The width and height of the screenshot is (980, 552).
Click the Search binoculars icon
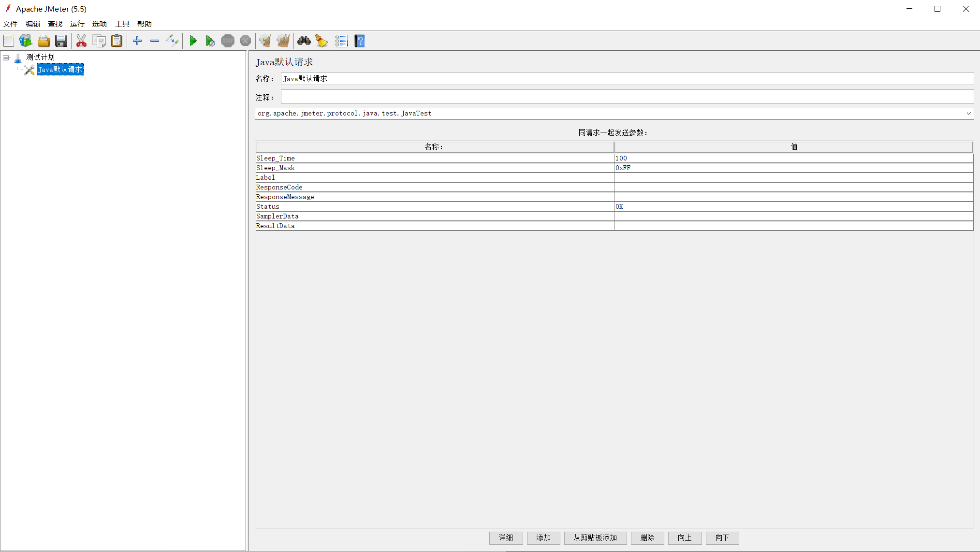(304, 41)
